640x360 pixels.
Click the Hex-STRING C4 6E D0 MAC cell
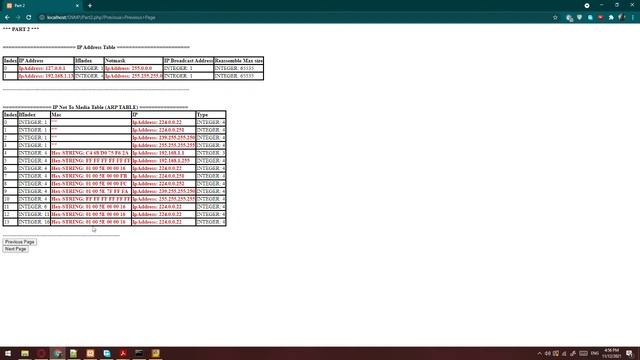[x=91, y=153]
